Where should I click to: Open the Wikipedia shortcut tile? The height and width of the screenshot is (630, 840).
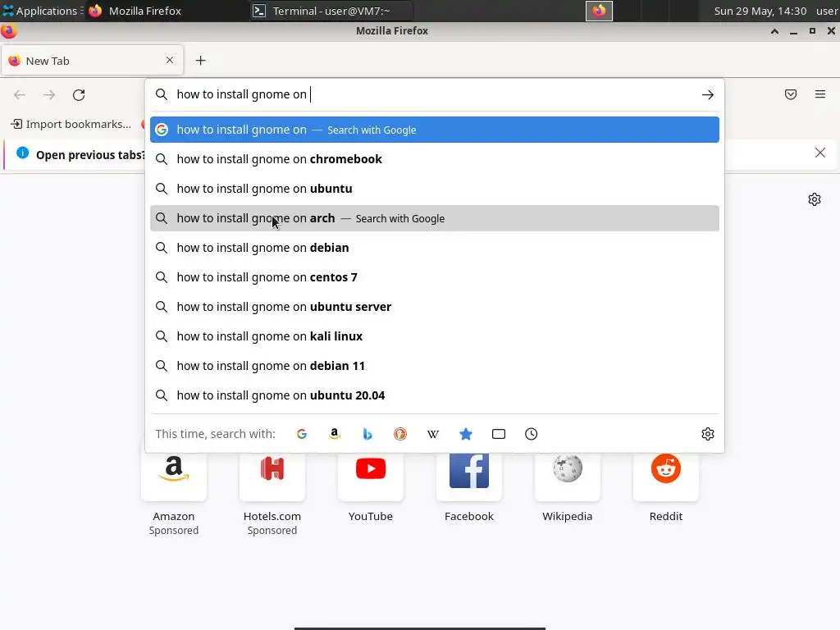568,477
